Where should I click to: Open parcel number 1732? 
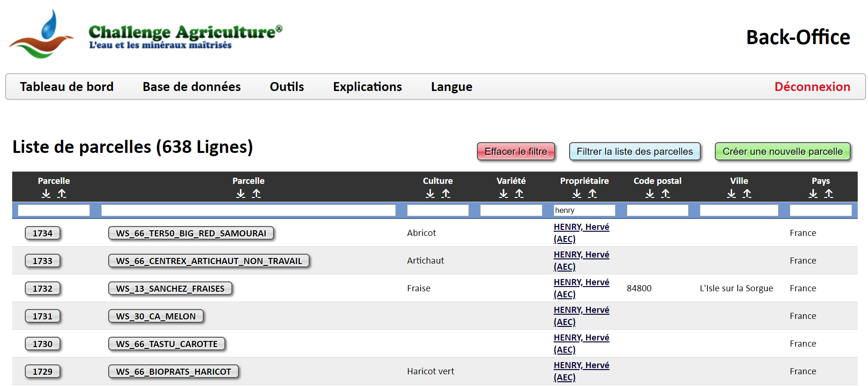click(x=43, y=288)
